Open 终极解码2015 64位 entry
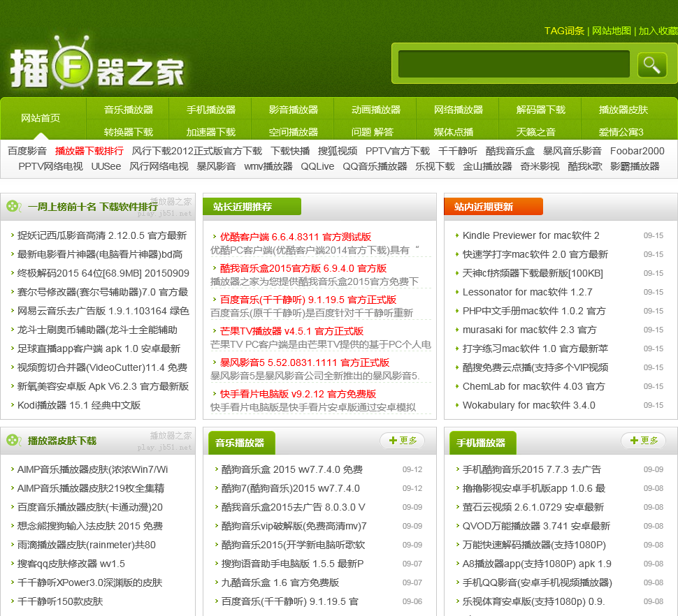 103,273
